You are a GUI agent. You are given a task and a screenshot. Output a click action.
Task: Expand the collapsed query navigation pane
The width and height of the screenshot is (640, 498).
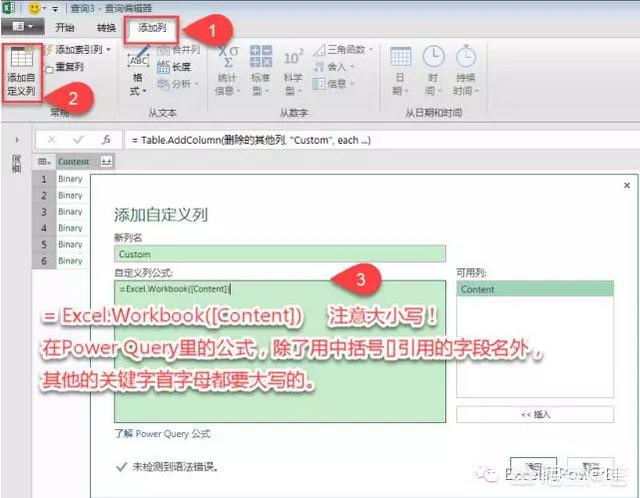17,140
